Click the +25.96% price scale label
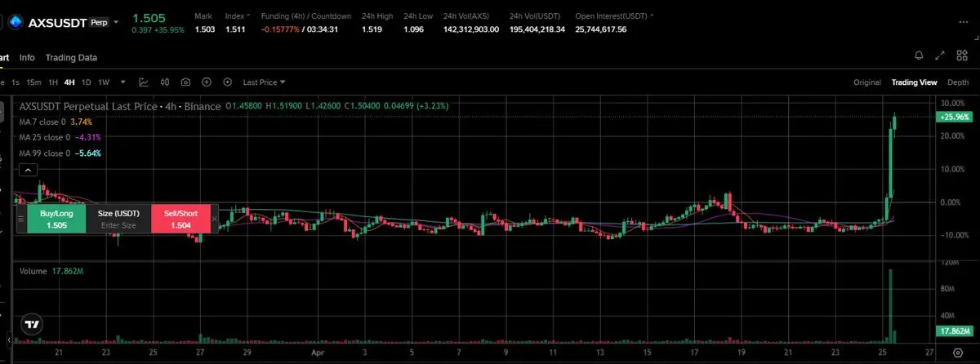The width and height of the screenshot is (980, 364). point(955,118)
